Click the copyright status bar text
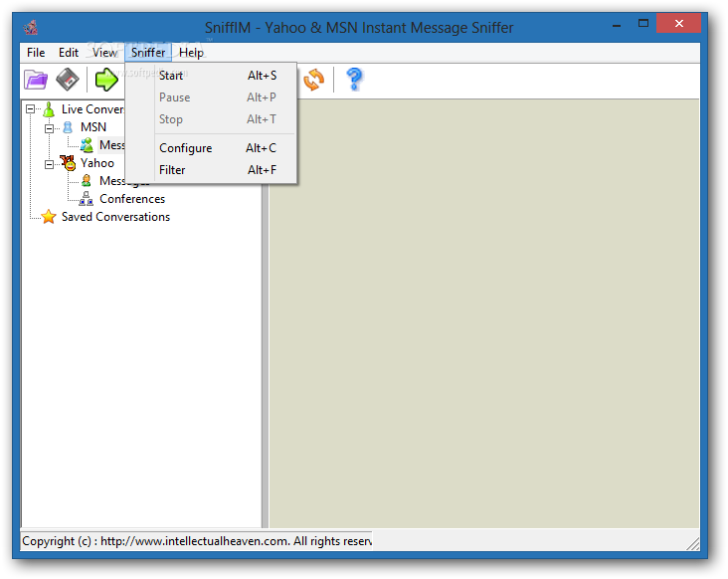Image resolution: width=728 pixels, height=579 pixels. (197, 541)
